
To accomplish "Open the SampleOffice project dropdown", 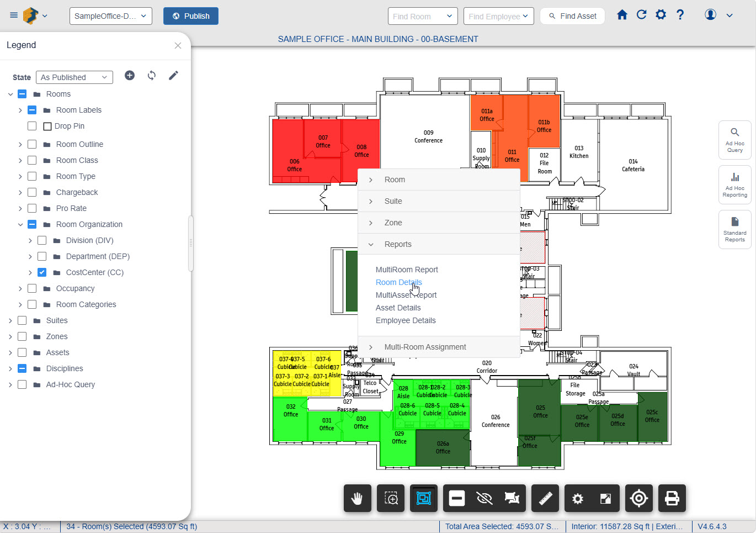I will 111,16.
